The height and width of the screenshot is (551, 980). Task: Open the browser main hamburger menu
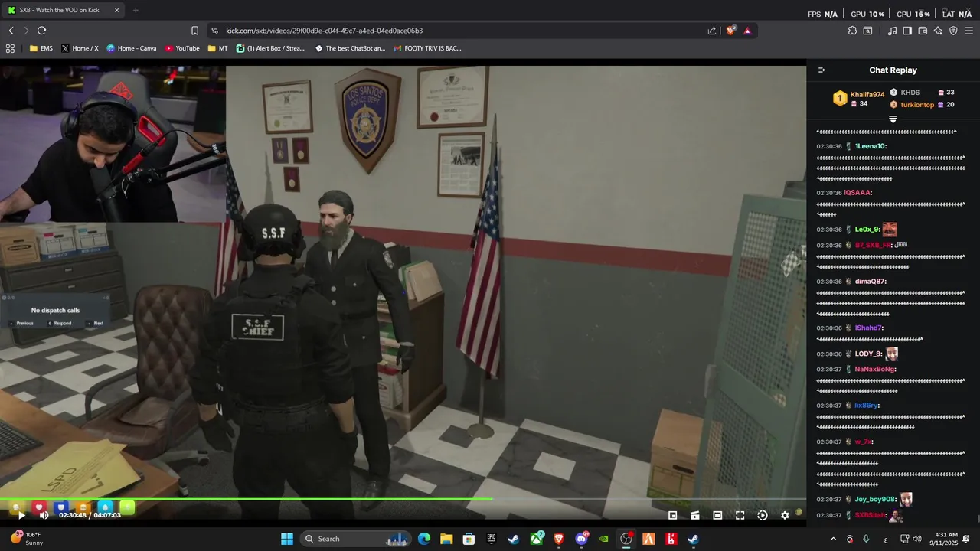click(969, 31)
